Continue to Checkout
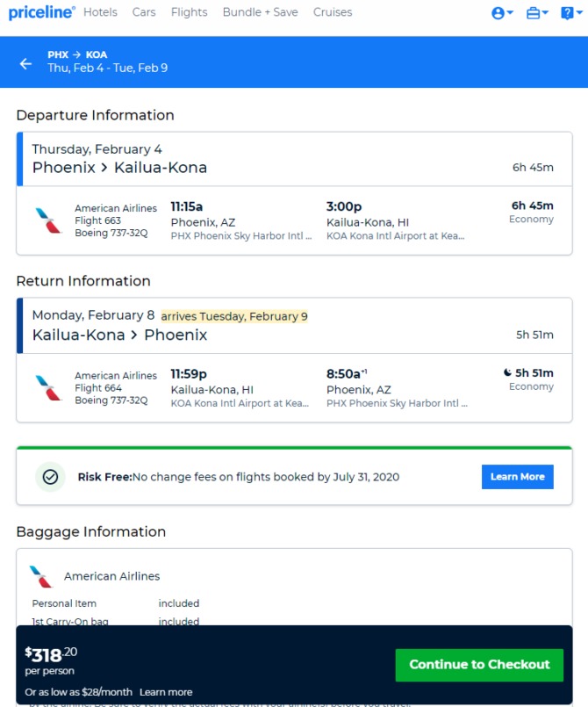The image size is (588, 707). click(479, 665)
